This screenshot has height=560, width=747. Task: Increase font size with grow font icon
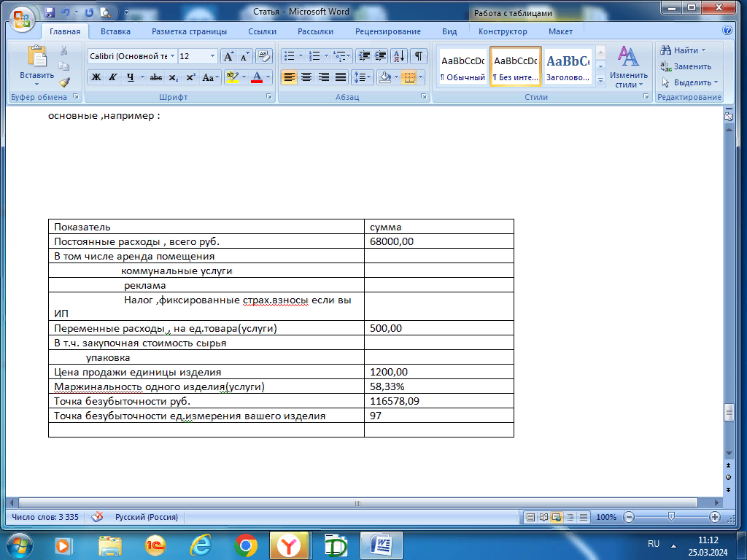click(x=228, y=56)
